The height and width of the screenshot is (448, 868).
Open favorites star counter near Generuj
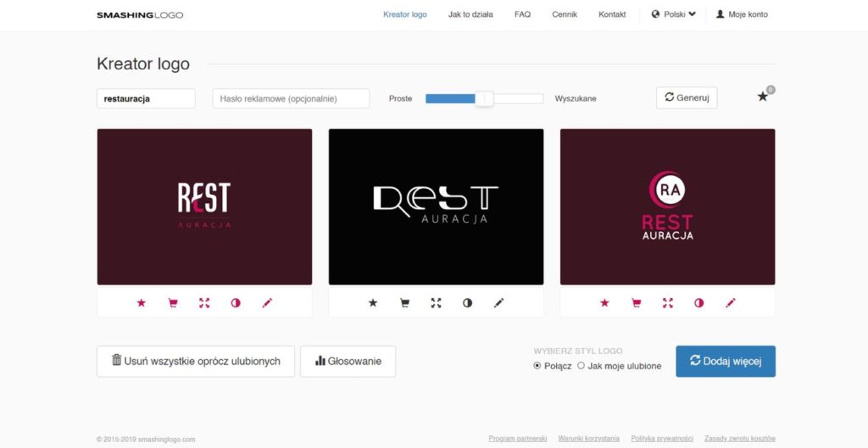(x=763, y=97)
